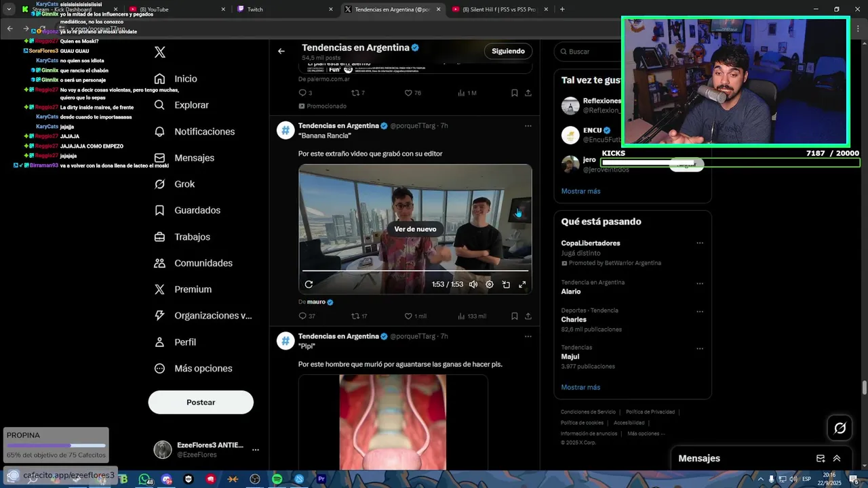
Task: Seek on the video progress bar
Action: (415, 271)
